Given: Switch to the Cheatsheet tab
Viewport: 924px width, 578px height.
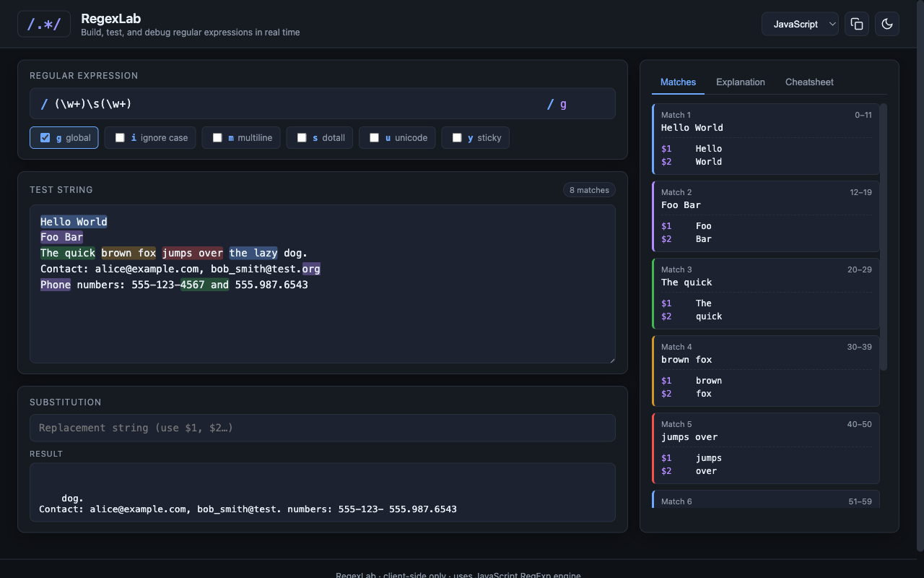Looking at the screenshot, I should coord(809,82).
